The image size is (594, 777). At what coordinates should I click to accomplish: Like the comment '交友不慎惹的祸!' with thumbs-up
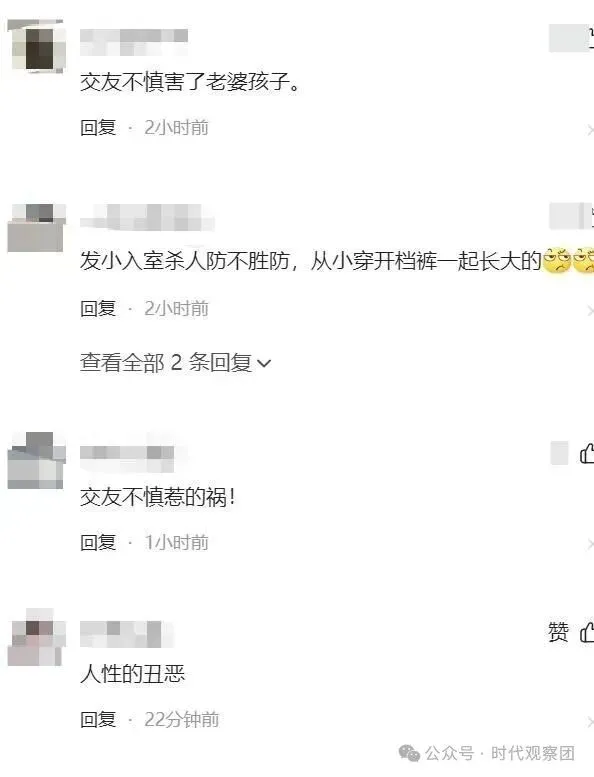587,453
